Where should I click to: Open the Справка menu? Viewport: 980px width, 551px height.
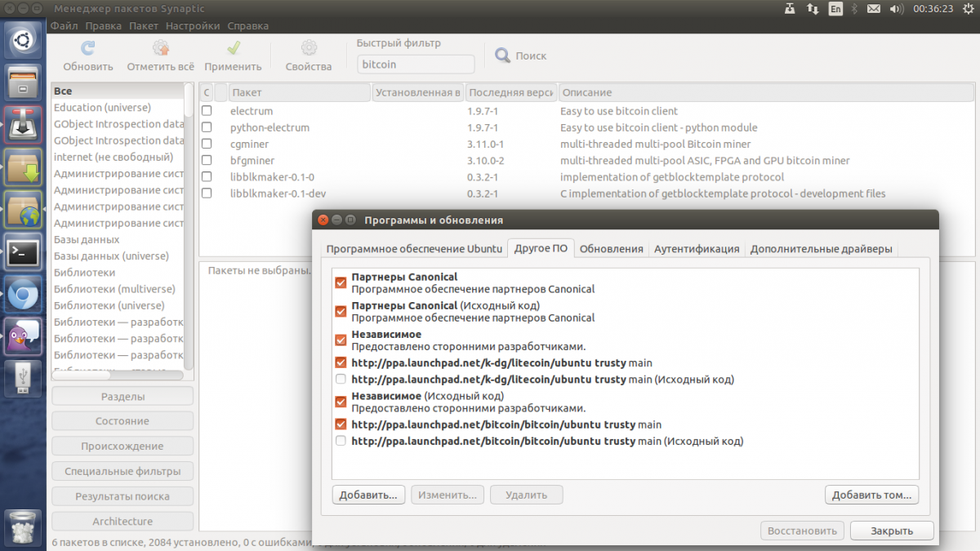pos(248,26)
